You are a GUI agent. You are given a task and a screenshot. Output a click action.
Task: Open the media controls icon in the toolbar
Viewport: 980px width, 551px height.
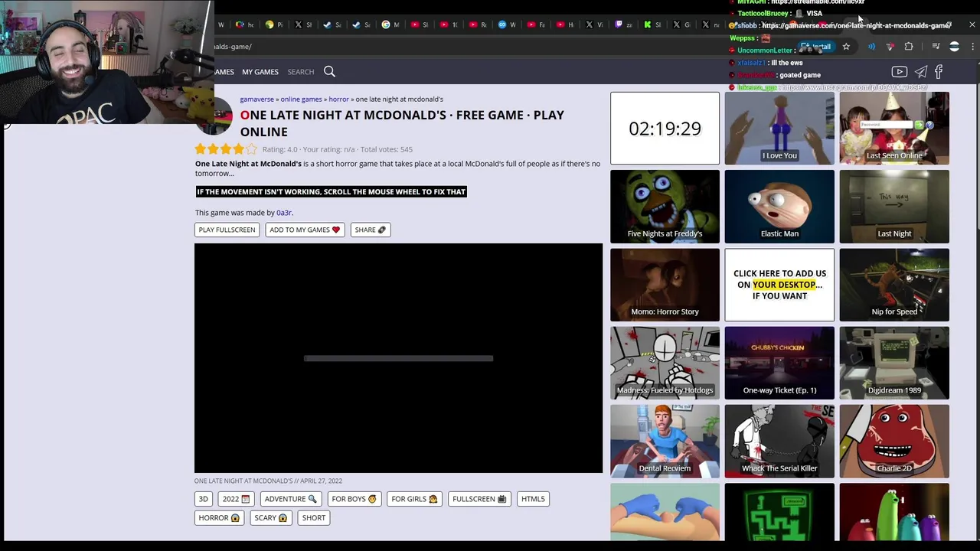936,47
